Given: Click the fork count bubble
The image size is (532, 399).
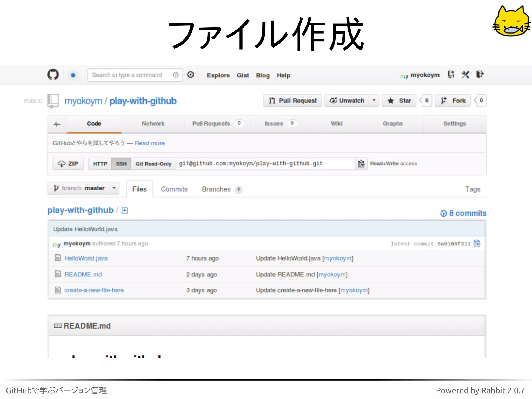Looking at the screenshot, I should point(480,101).
